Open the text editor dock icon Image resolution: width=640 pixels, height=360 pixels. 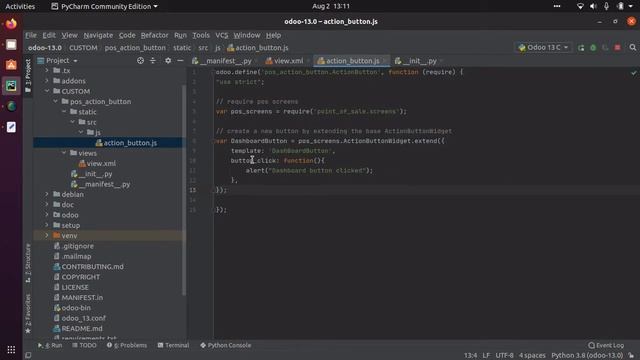(x=11, y=127)
